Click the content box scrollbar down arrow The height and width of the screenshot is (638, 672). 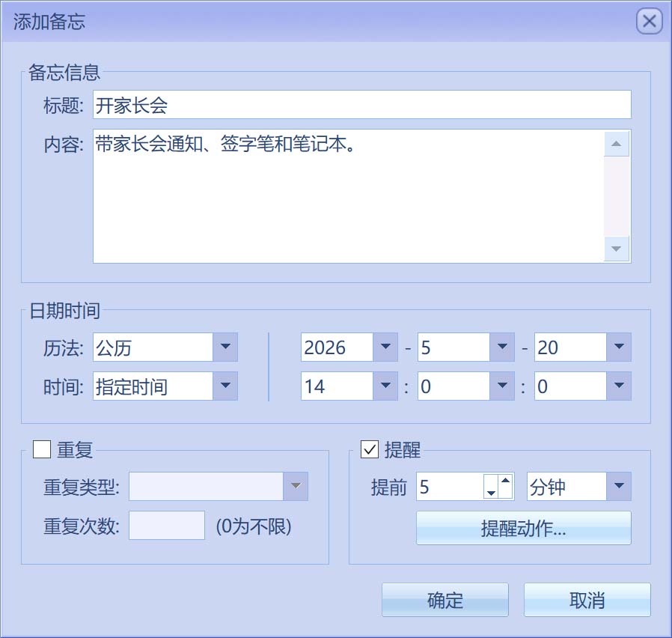tap(617, 249)
